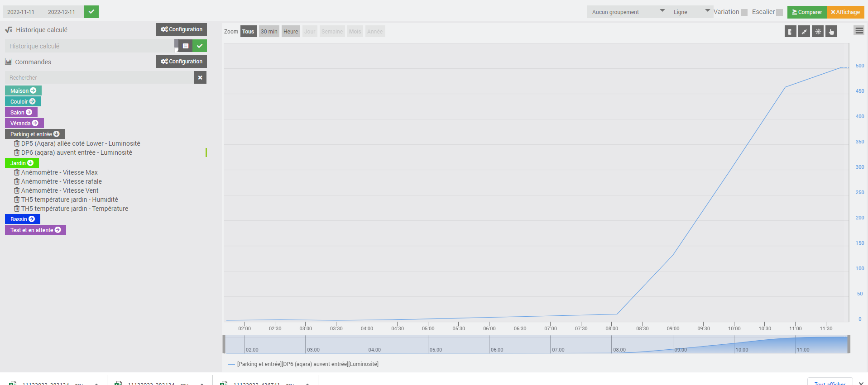Expand the Couloir object group
Viewport: 868px width, 385px height.
coord(23,101)
